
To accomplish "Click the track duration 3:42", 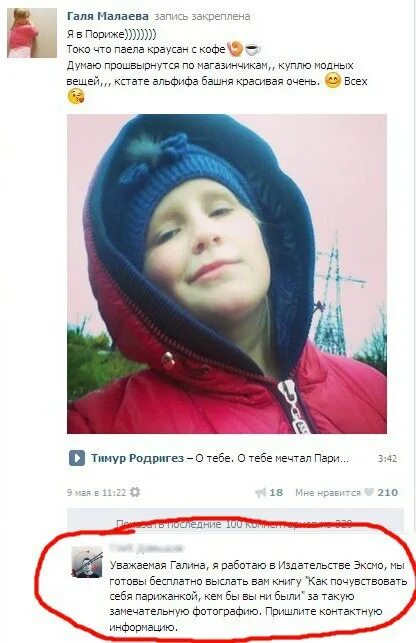I will (387, 458).
